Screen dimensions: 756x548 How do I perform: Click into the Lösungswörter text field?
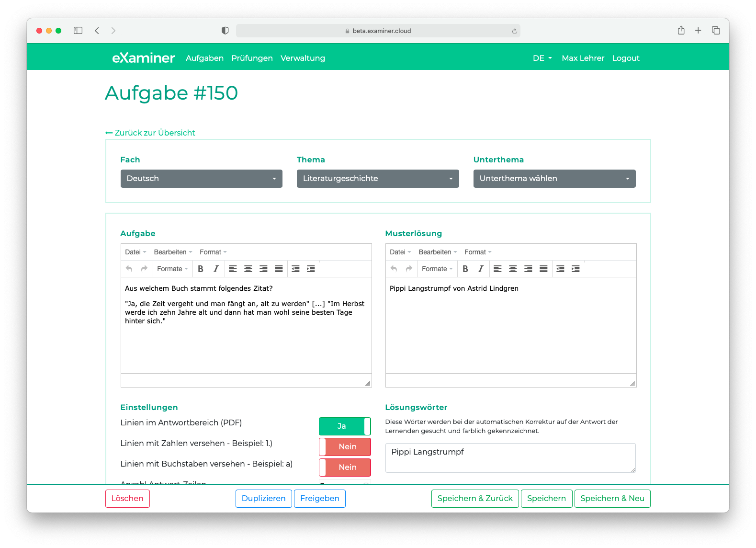pos(510,458)
